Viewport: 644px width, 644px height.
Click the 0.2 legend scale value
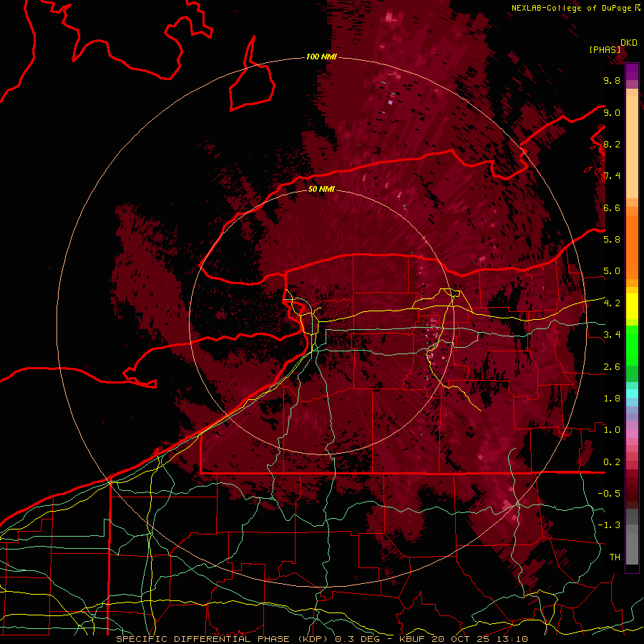pos(612,462)
